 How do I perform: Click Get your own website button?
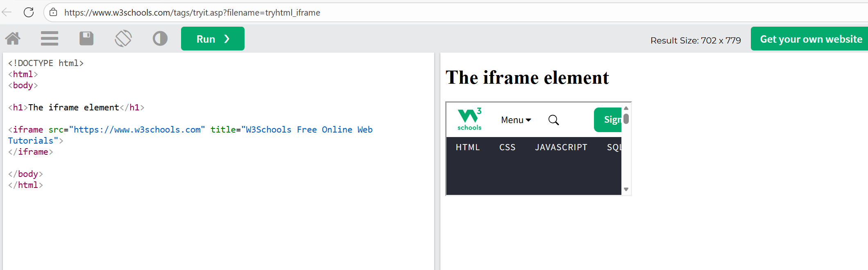pos(811,39)
